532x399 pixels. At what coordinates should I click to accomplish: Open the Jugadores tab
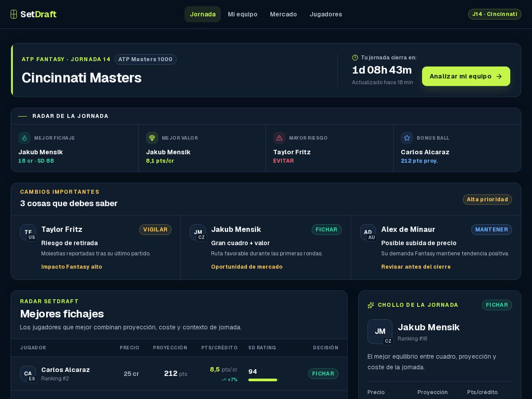[326, 14]
